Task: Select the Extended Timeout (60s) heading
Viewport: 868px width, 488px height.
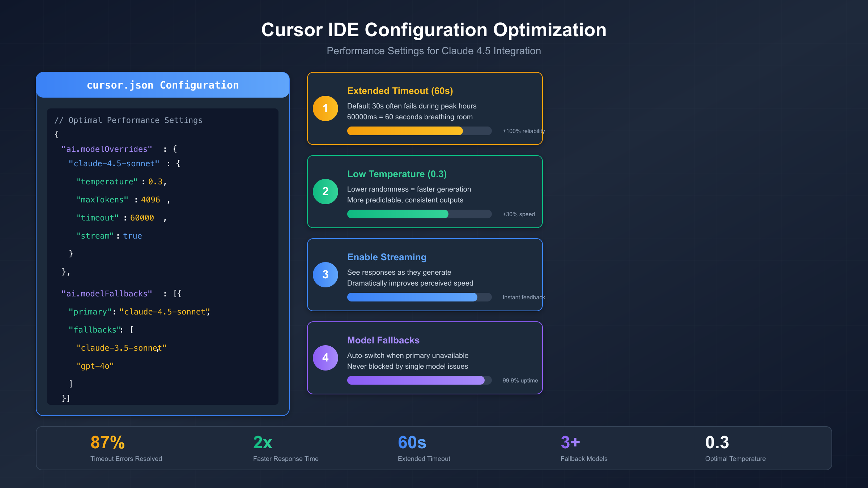Action: pyautogui.click(x=400, y=91)
